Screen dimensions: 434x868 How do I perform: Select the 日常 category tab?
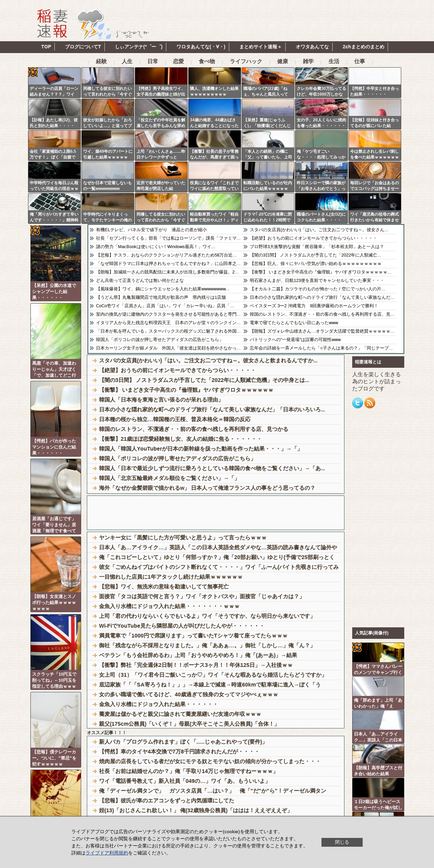[153, 61]
